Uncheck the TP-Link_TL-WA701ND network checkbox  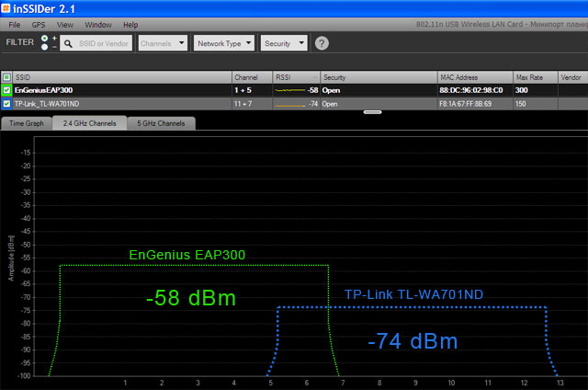[x=6, y=104]
